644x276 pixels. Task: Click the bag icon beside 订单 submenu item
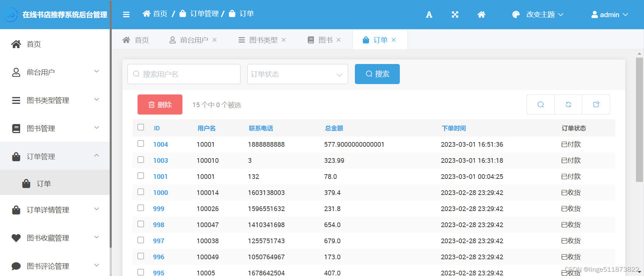point(26,184)
